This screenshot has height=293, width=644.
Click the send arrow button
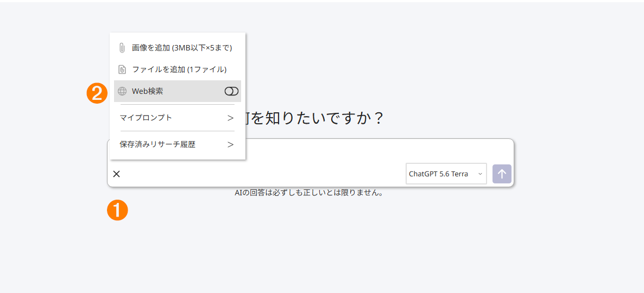[x=502, y=174]
